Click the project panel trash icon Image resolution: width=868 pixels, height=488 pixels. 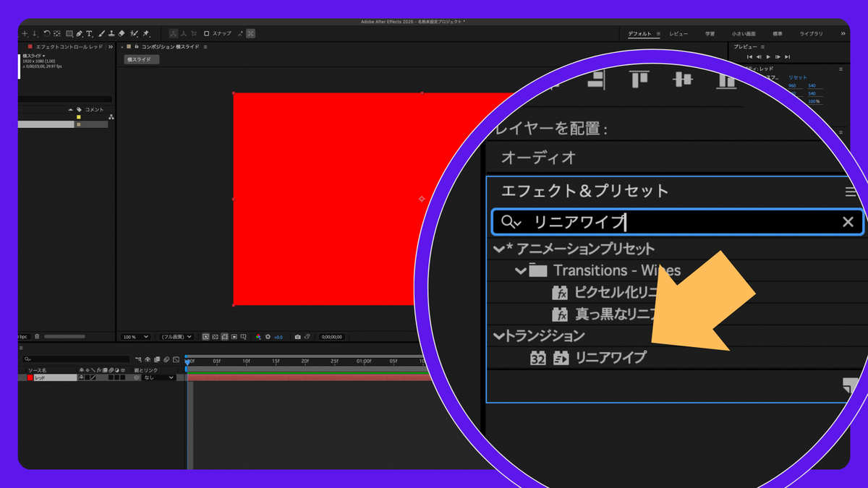(37, 336)
